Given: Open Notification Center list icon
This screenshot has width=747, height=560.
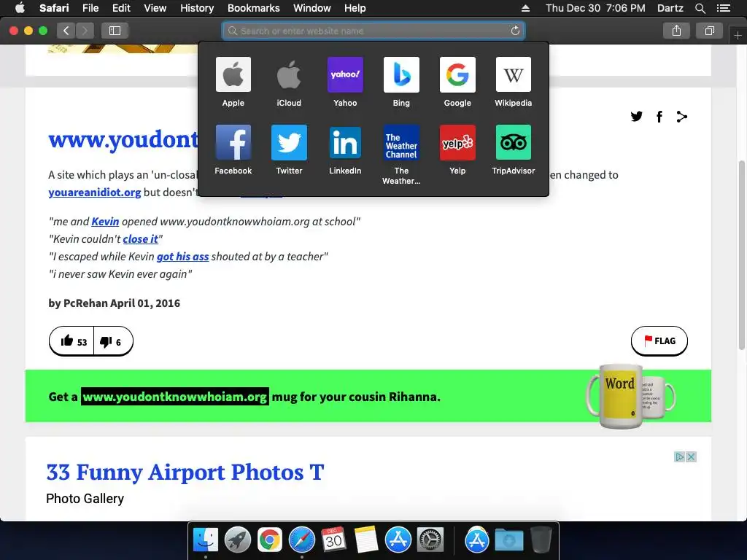Looking at the screenshot, I should point(723,8).
